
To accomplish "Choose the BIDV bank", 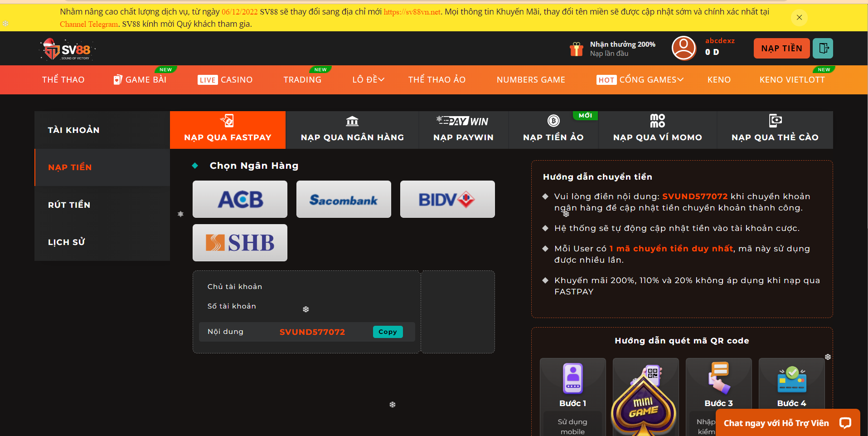I will point(447,199).
